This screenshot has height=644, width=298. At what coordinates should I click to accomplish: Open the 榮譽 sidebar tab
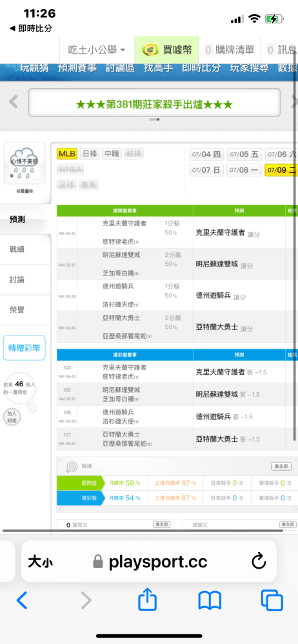click(26, 310)
